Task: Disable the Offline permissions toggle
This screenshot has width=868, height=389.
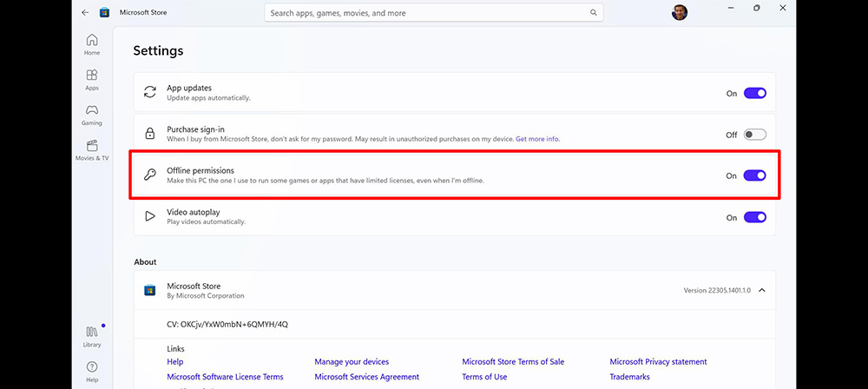Action: point(754,175)
